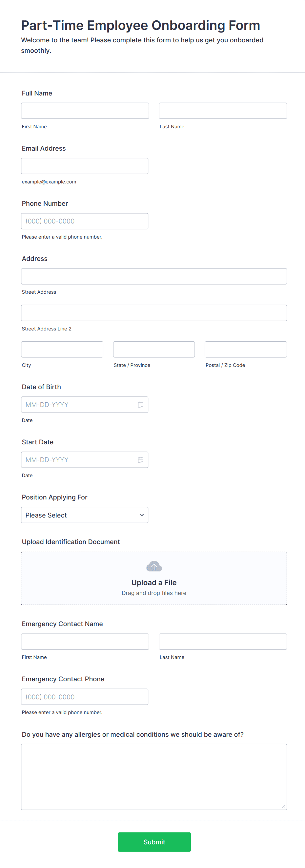Click the Emergency Contact First Name field
The height and width of the screenshot is (868, 305).
(x=85, y=642)
